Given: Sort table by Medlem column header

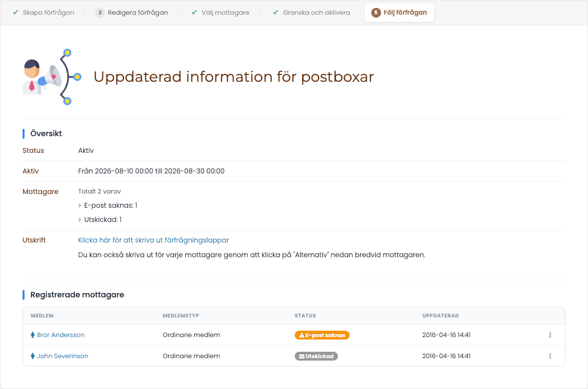Looking at the screenshot, I should 42,316.
